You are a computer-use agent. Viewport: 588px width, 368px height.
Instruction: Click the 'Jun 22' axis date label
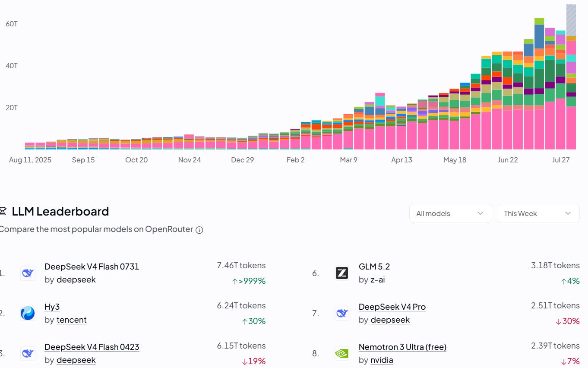tap(508, 160)
